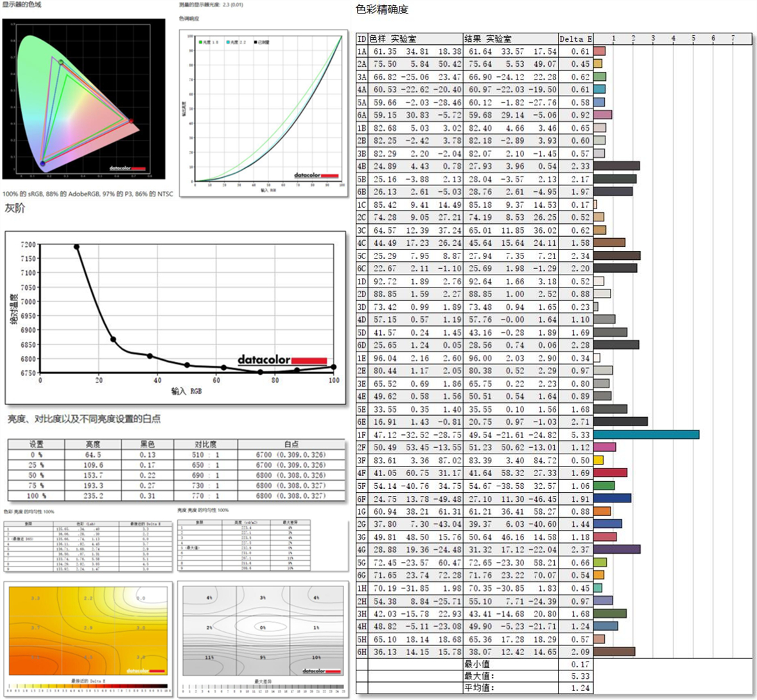Click the 灰阶 section heading
Screen dimensions: 757x700
pyautogui.click(x=15, y=208)
